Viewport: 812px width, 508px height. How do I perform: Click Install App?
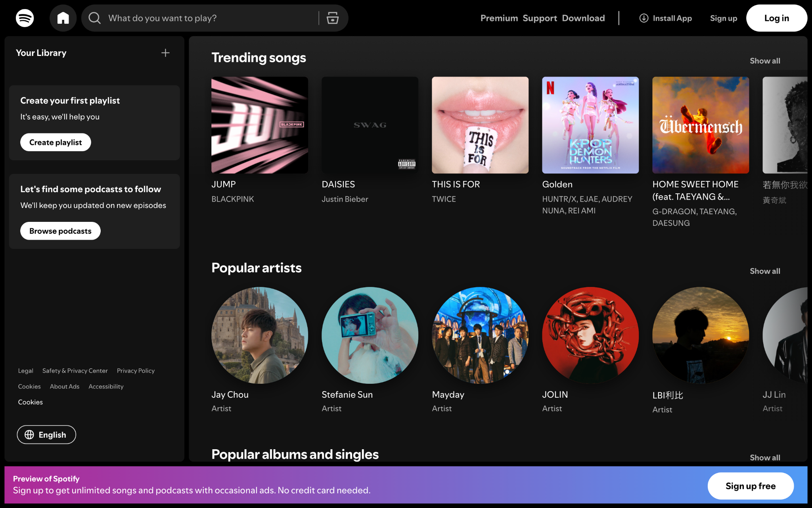[x=665, y=18]
